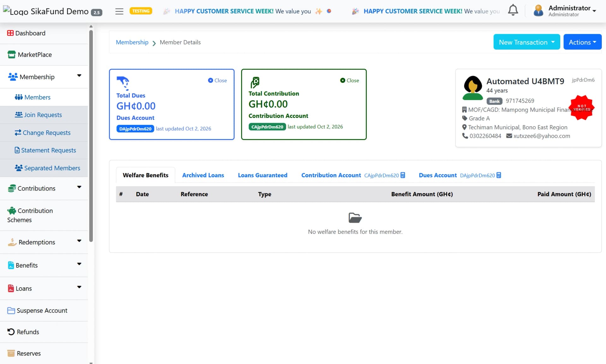Expand the Benefits menu arrow
Viewport: 606px width, 364px height.
coord(79,264)
